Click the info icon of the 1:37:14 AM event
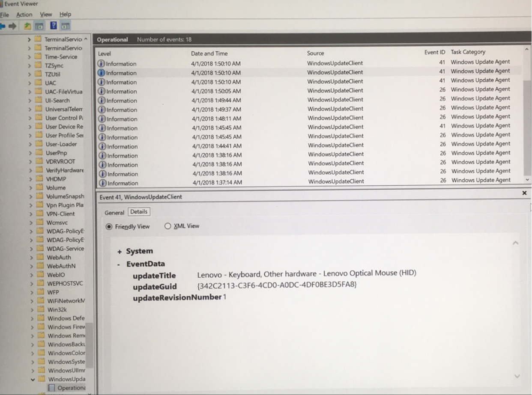 pos(102,183)
